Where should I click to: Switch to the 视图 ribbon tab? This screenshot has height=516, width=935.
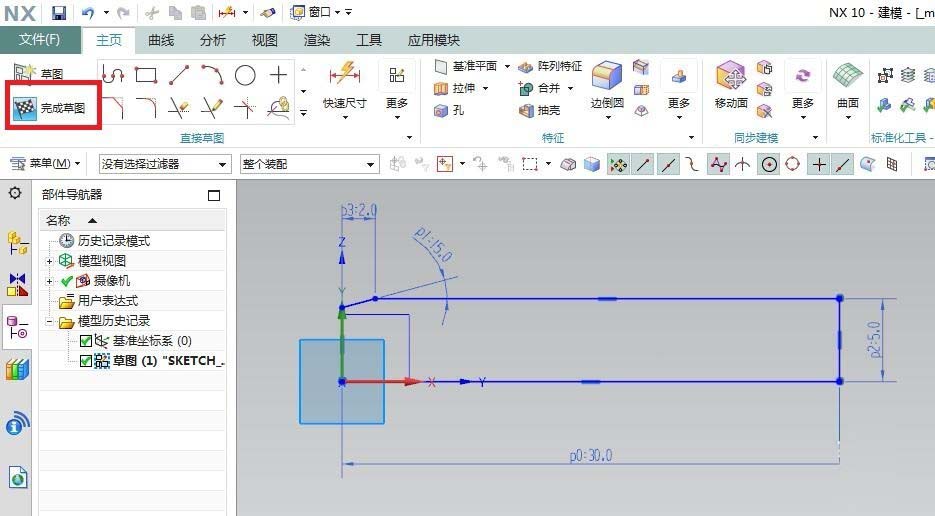[x=265, y=40]
